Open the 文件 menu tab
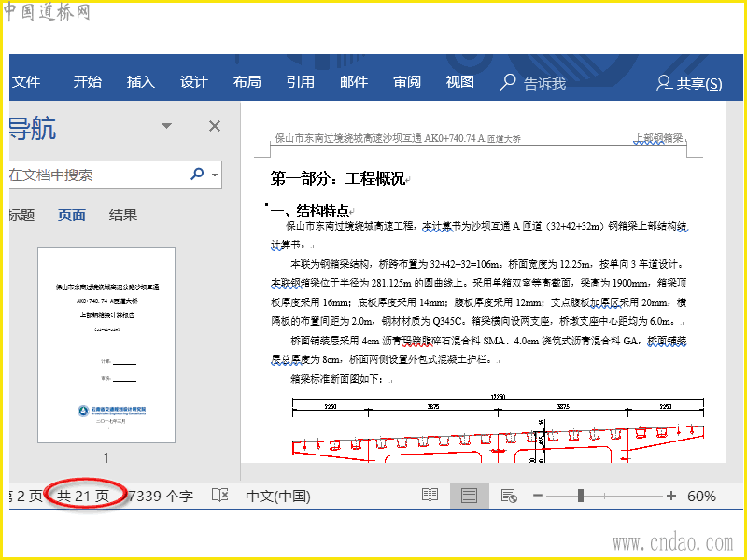This screenshot has width=747, height=560. (26, 82)
